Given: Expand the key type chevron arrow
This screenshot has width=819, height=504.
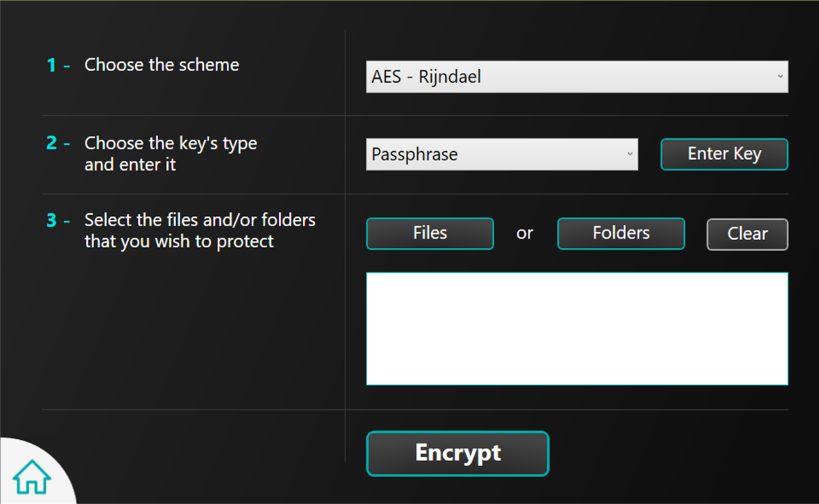Looking at the screenshot, I should (x=630, y=154).
